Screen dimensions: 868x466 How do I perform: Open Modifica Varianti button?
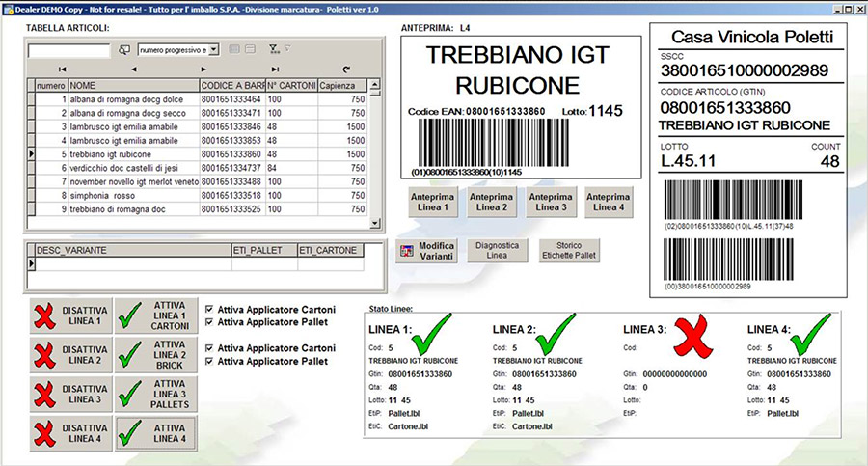pyautogui.click(x=427, y=251)
